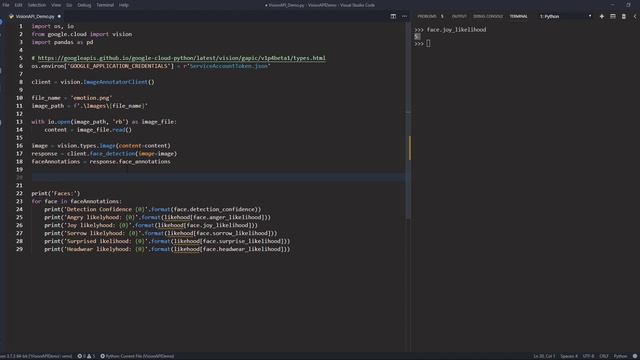Click 'faceAnnotations' variable on line 18

click(x=56, y=162)
